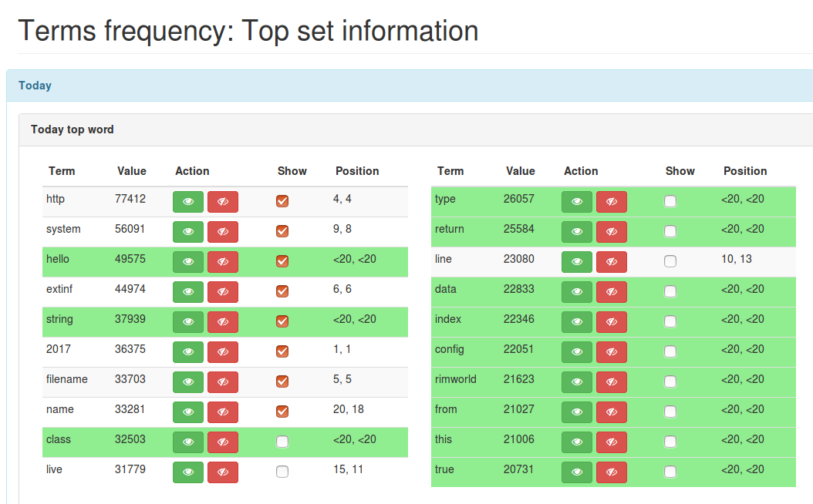Image resolution: width=813 pixels, height=504 pixels.
Task: Click red eye-slash button for rimworld term
Action: 612,382
